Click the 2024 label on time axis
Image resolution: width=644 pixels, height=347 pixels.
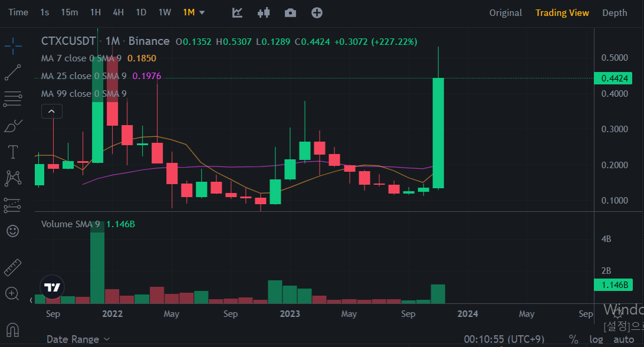pos(468,314)
